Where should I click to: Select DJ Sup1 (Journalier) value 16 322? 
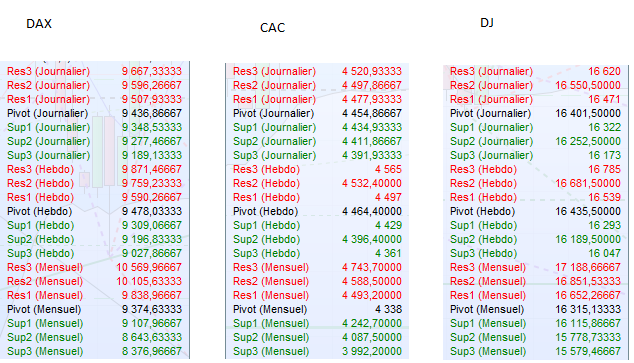coord(604,127)
